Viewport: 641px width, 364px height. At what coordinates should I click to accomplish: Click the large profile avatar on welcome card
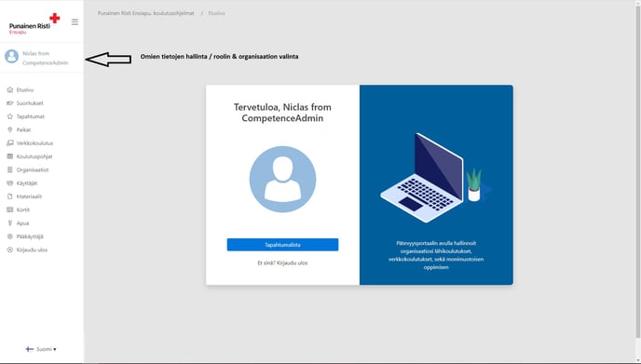coord(282,180)
